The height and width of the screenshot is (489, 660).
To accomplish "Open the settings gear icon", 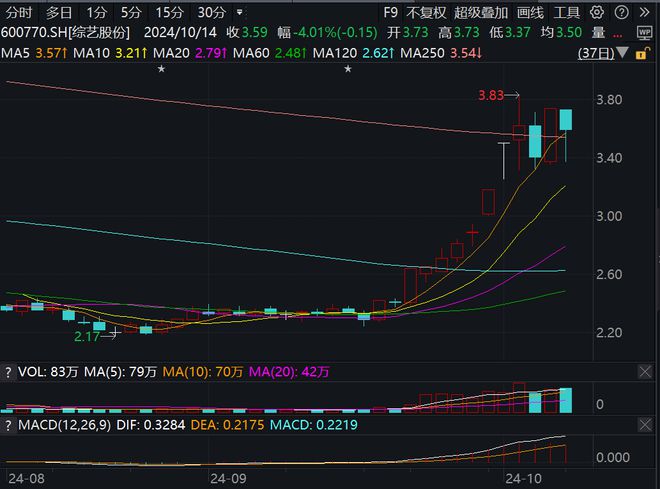I will (596, 12).
